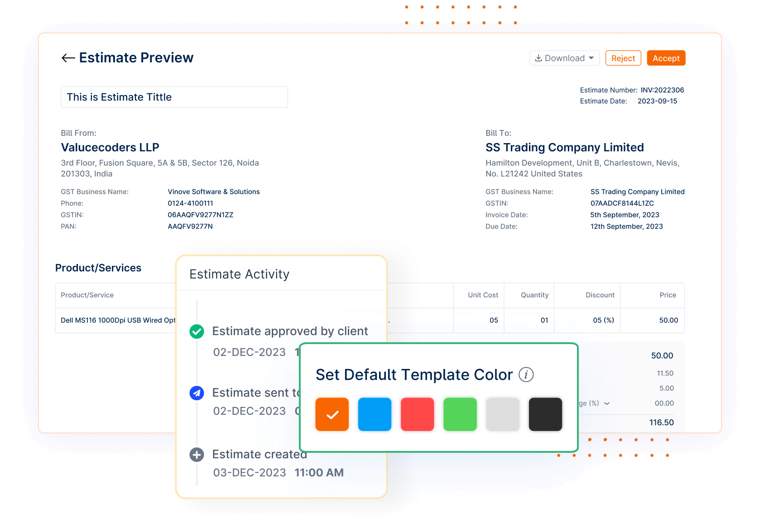Click the info icon beside Template Color
This screenshot has width=759, height=532.
tap(526, 375)
